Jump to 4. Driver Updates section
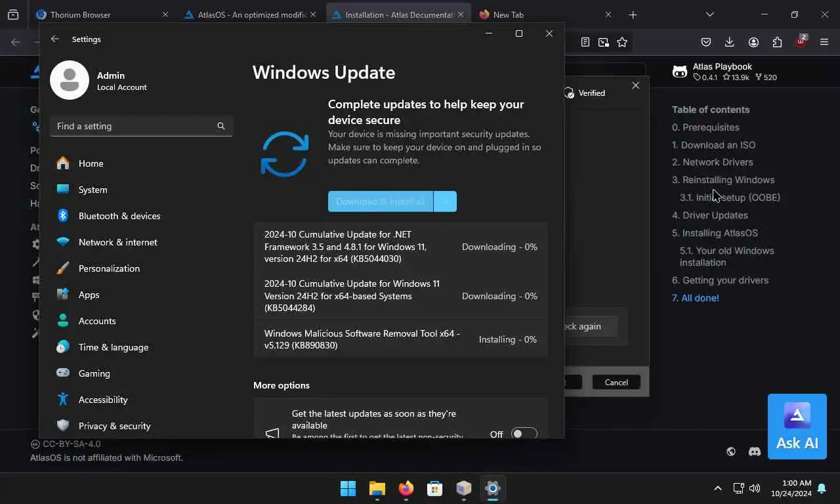Screen dimensions: 840x504 click(709, 215)
